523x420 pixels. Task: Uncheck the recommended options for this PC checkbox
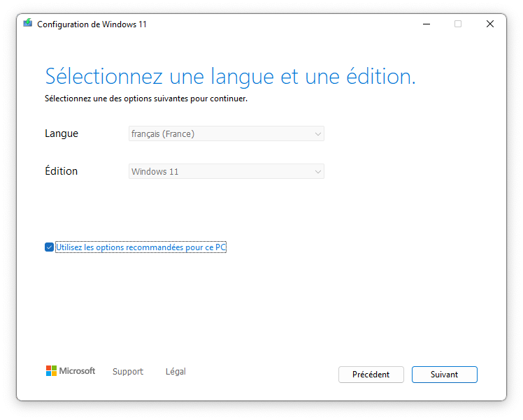[49, 247]
